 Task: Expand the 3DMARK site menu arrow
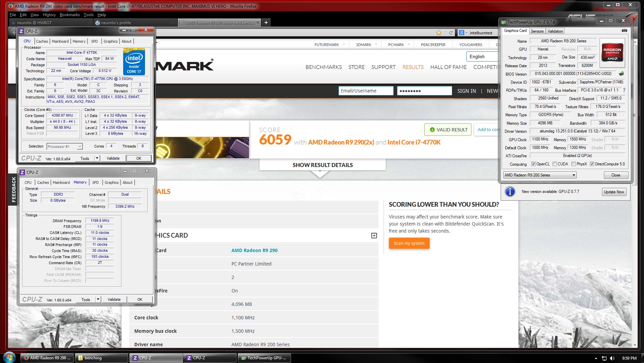(376, 44)
